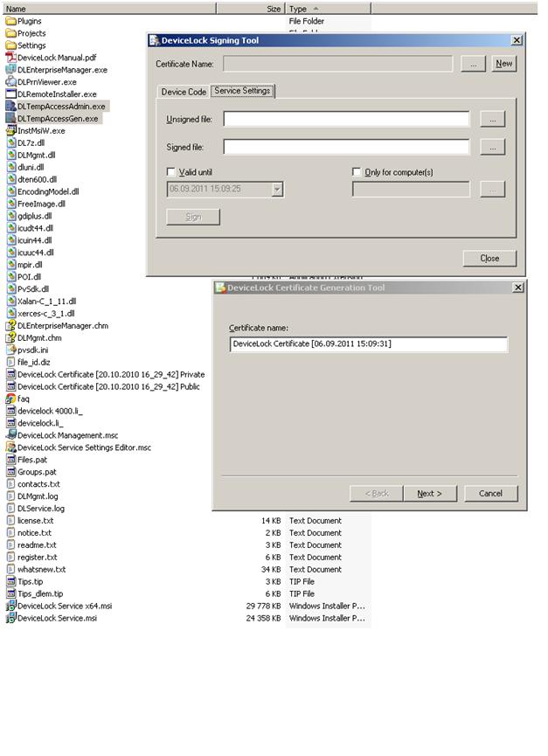Select the readme.txt file name
Image resolution: width=548 pixels, height=756 pixels.
[37, 545]
